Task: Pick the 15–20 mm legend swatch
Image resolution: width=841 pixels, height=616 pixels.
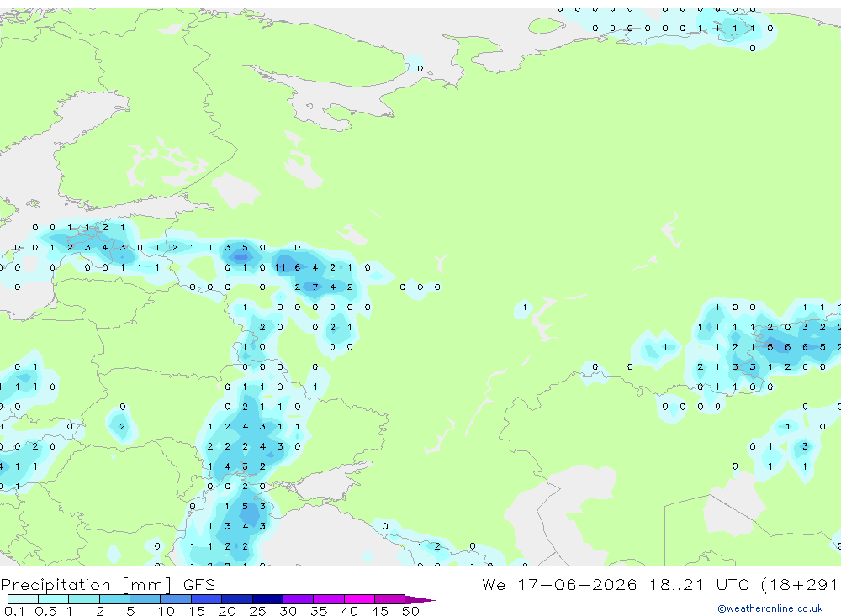Action: pos(207,599)
